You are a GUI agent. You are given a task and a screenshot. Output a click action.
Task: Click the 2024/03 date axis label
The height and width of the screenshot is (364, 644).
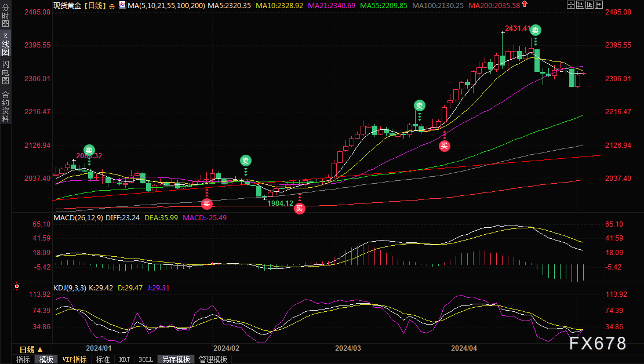[x=348, y=348]
